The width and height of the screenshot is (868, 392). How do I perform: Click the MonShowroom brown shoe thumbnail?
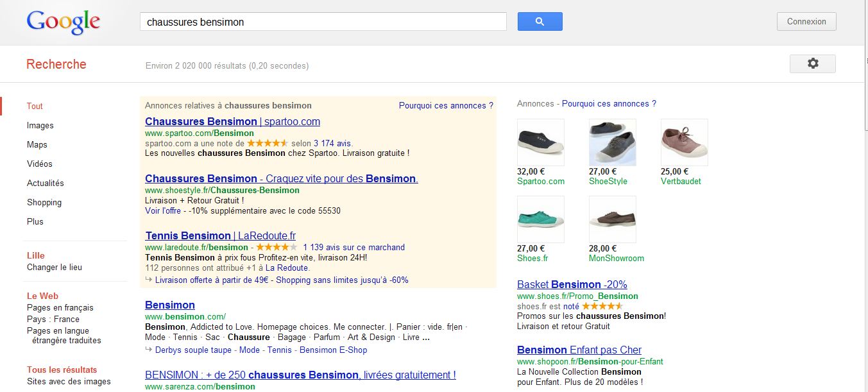[613, 219]
